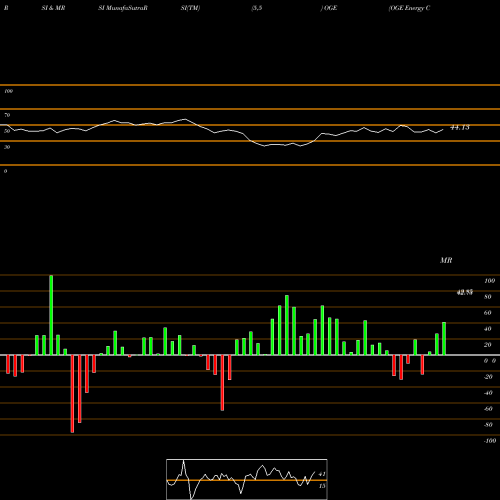This screenshot has height=500, width=500.
Task: Click the value 15 in mini chart
Action: tap(322, 486)
